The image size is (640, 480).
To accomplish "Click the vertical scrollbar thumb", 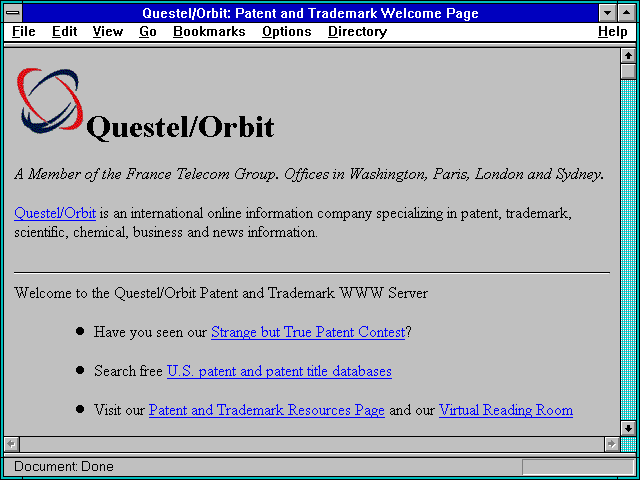I will tap(628, 71).
